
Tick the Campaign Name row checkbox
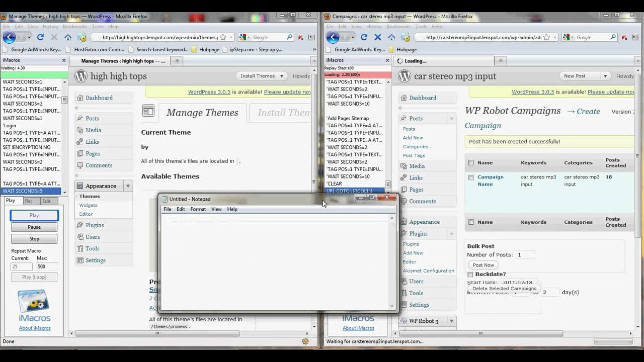click(471, 177)
